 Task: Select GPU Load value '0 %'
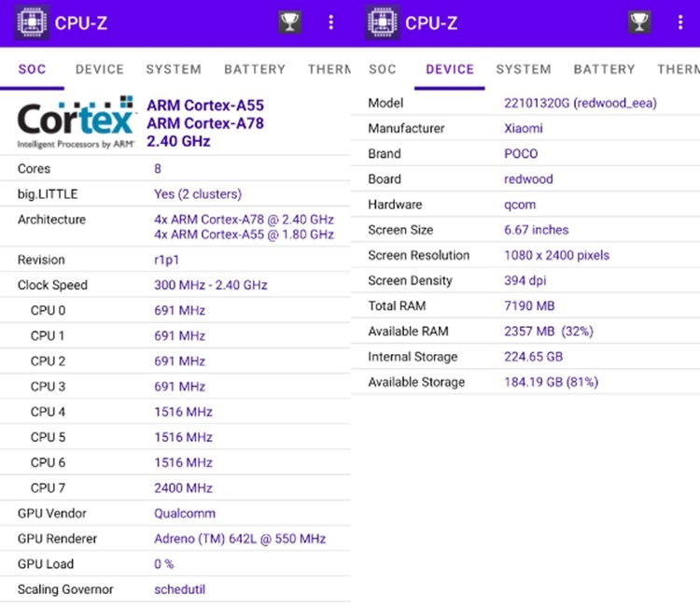(164, 564)
